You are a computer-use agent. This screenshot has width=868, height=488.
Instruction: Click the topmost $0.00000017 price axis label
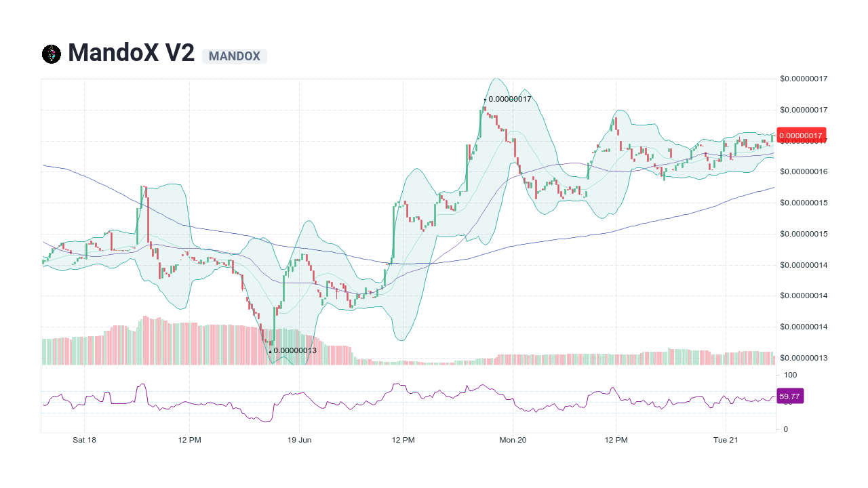click(x=804, y=79)
